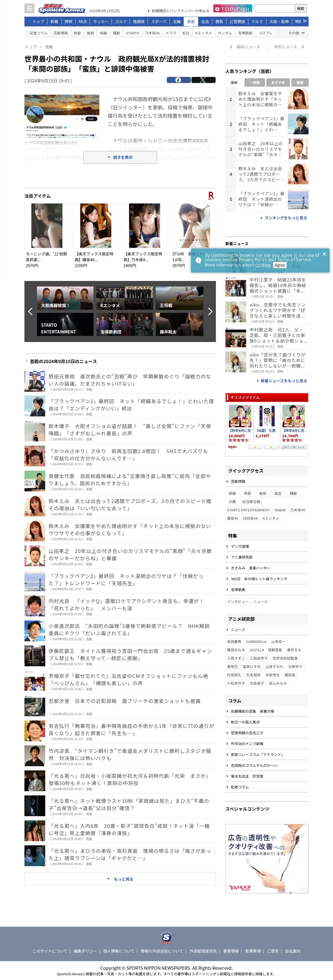Share article via X button

203,80
